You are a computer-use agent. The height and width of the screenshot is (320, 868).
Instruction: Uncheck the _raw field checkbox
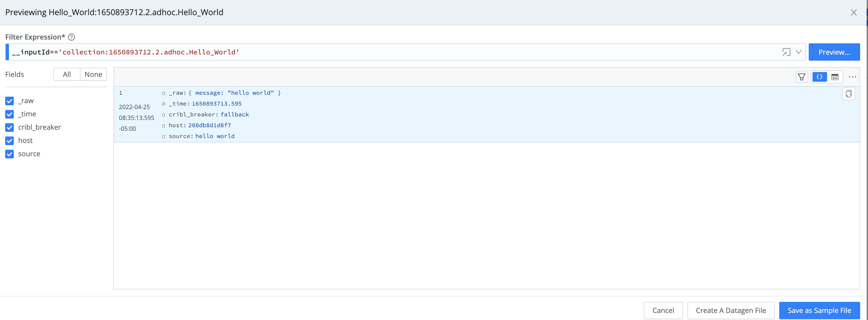[x=9, y=101]
